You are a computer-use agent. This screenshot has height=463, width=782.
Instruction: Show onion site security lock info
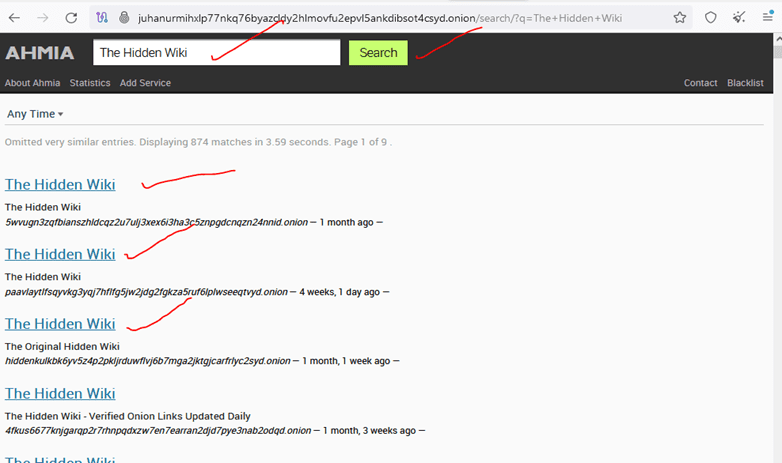(x=124, y=18)
